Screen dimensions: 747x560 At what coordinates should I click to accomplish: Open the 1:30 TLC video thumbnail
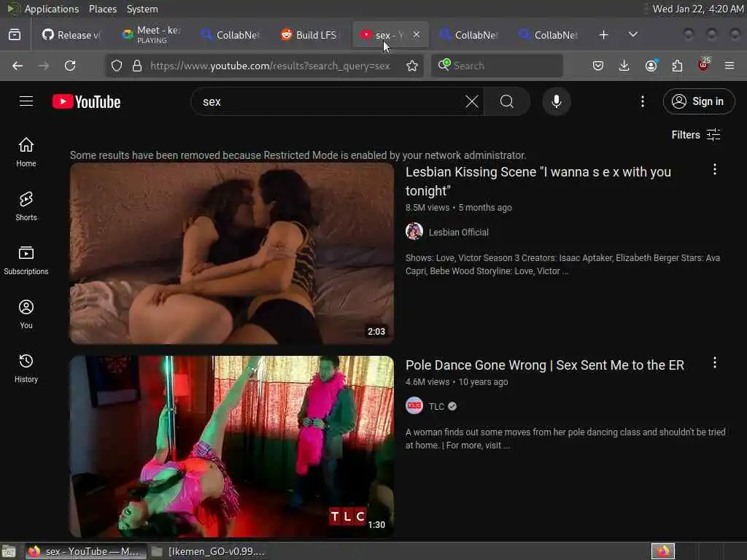point(231,447)
